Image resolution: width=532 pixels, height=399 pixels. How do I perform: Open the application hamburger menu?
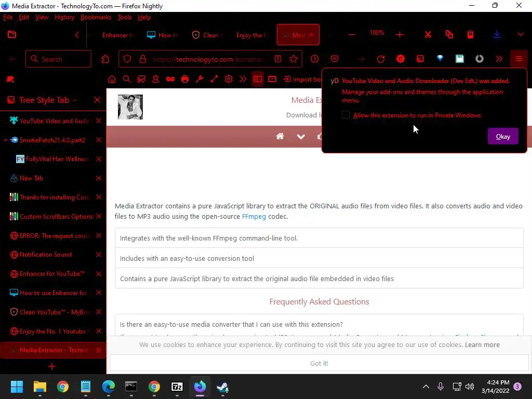point(519,59)
